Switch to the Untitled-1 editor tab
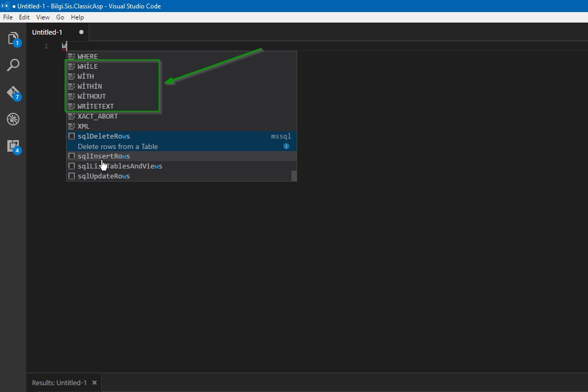The height and width of the screenshot is (392, 588). [x=47, y=32]
